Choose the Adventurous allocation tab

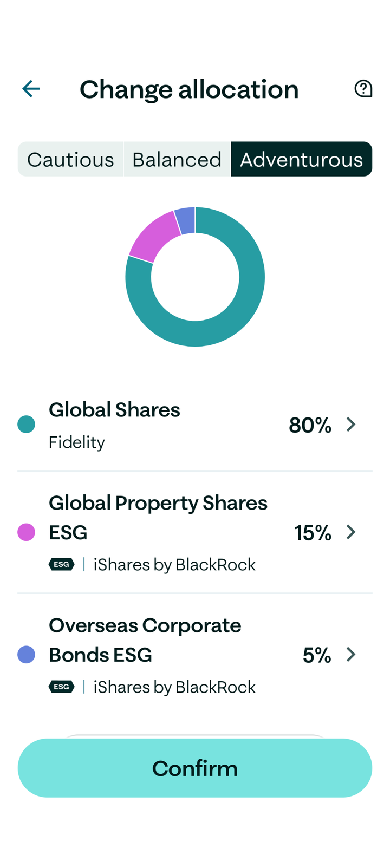301,160
